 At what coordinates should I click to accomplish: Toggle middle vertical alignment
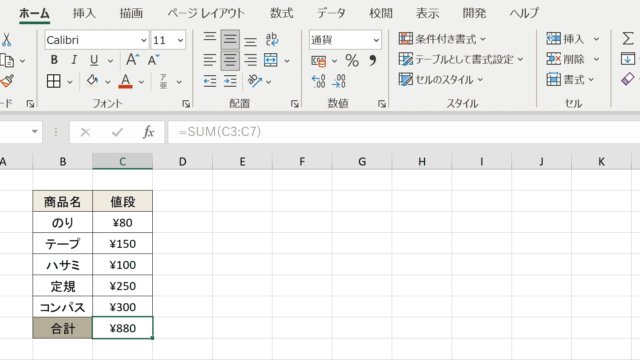pos(230,39)
